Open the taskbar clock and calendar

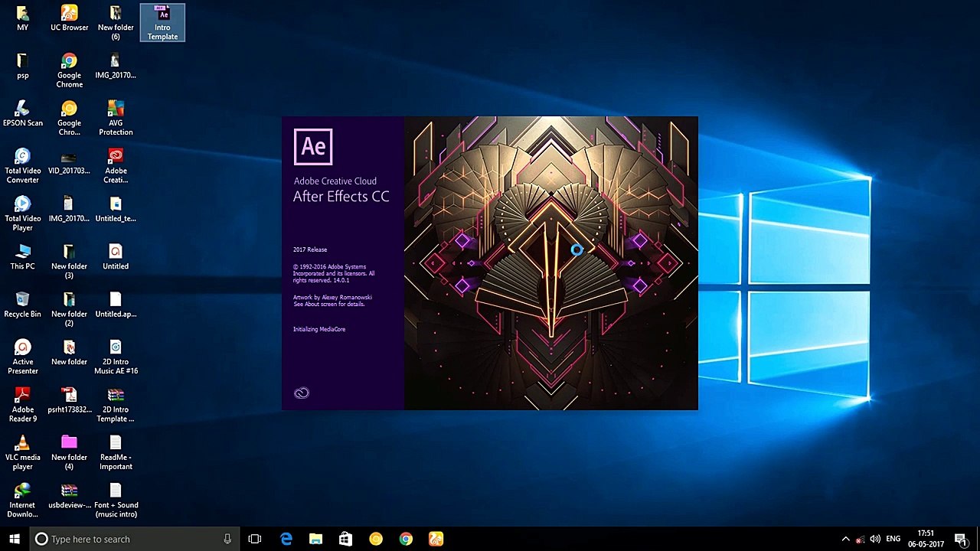point(926,539)
